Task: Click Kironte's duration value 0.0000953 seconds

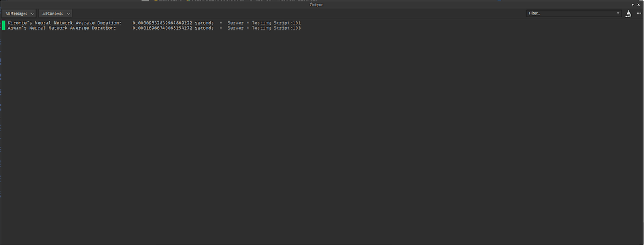Action: [173, 23]
